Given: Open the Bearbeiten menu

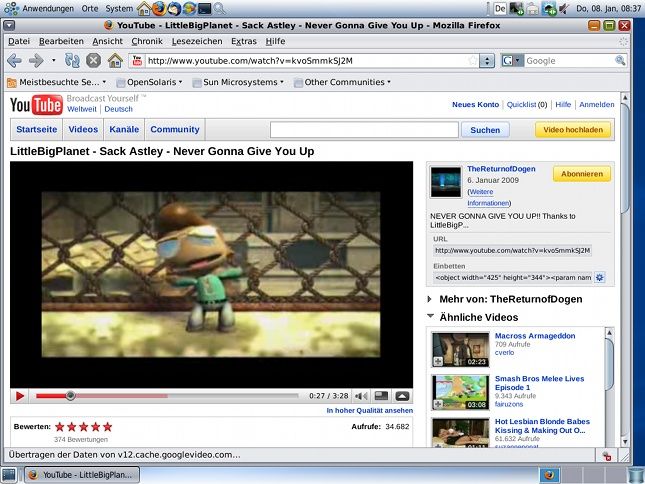Looking at the screenshot, I should click(61, 41).
